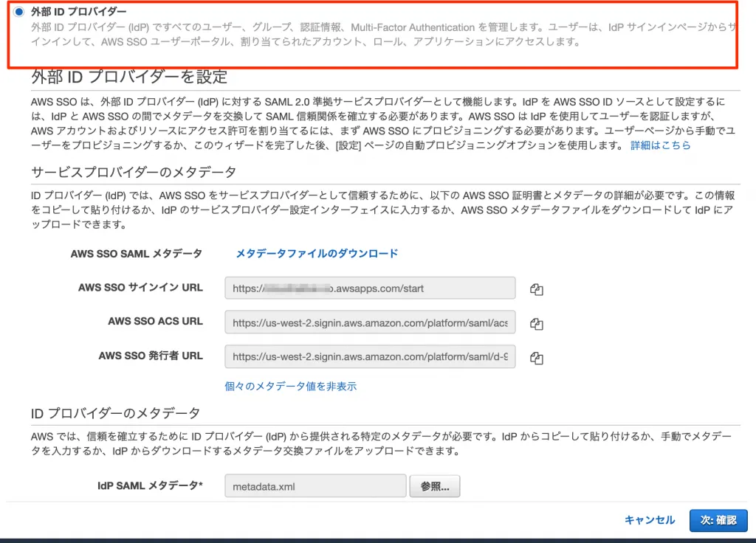
Task: Click the AWS SSO 発行者 URL label
Action: (x=151, y=356)
